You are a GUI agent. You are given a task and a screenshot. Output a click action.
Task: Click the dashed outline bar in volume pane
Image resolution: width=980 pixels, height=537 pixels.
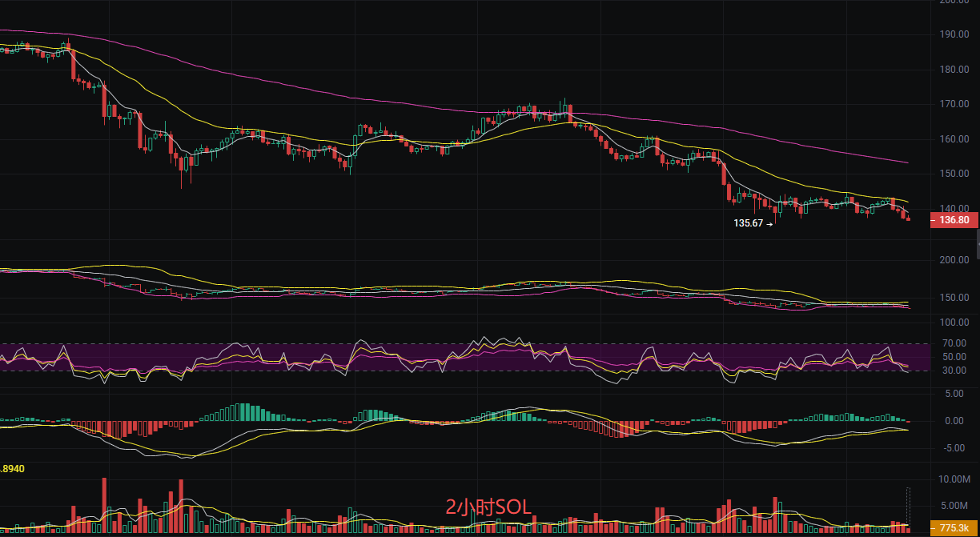coord(909,508)
